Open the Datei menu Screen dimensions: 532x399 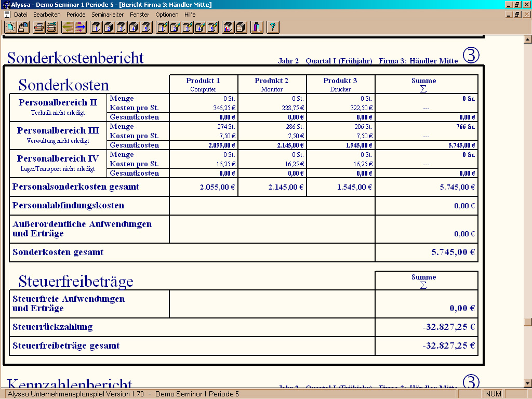(x=21, y=15)
